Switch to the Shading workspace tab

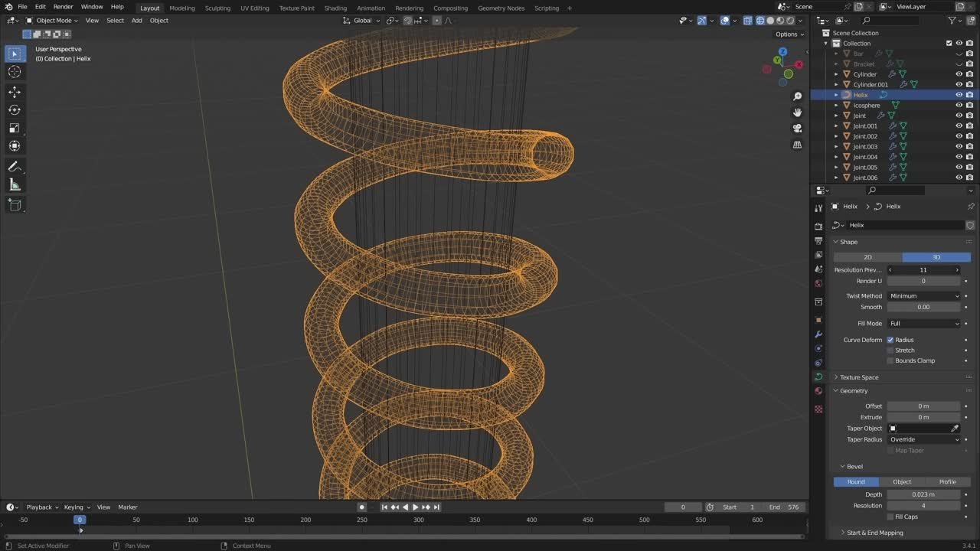coord(335,8)
